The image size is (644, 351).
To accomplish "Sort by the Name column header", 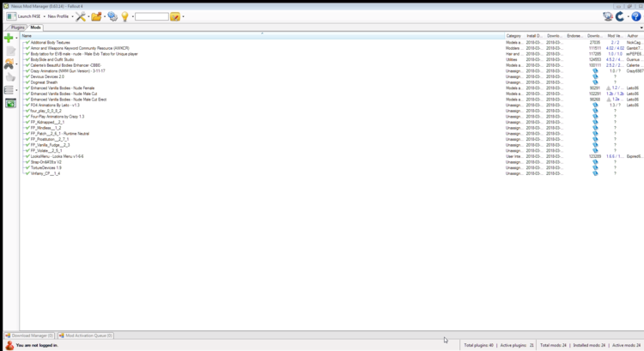I will (x=262, y=36).
